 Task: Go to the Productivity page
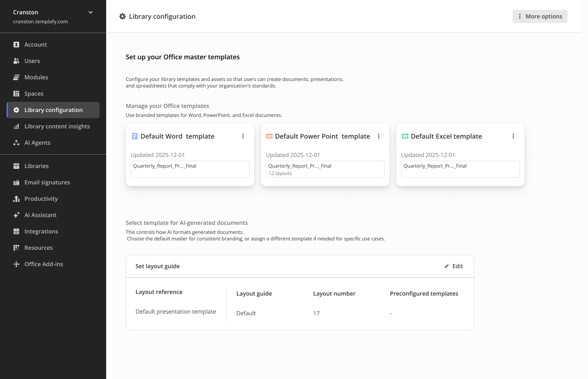point(53,199)
